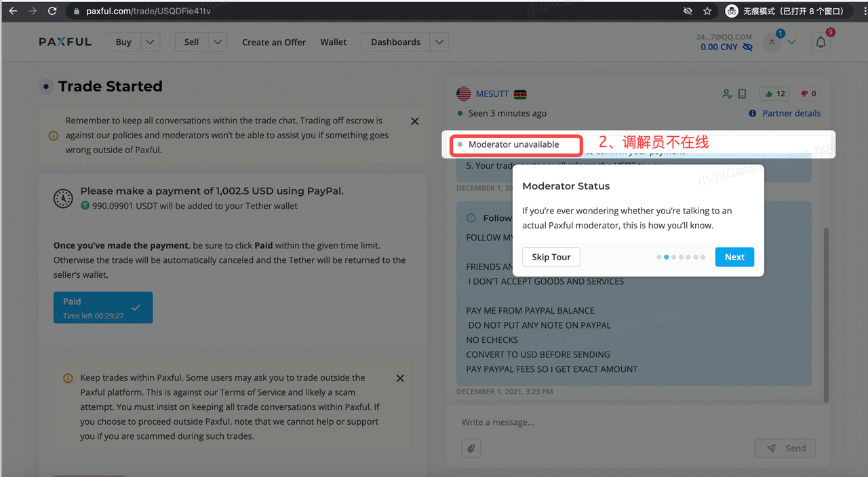Expand the Sell dropdown arrow
This screenshot has height=477, width=868.
click(218, 42)
